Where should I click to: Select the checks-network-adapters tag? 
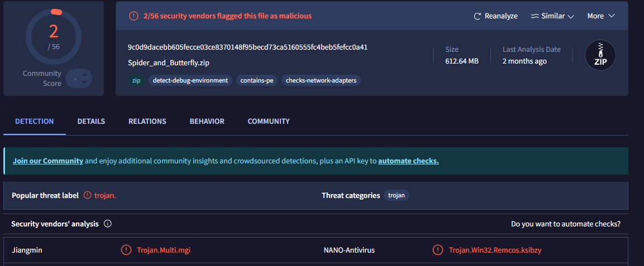(x=321, y=80)
